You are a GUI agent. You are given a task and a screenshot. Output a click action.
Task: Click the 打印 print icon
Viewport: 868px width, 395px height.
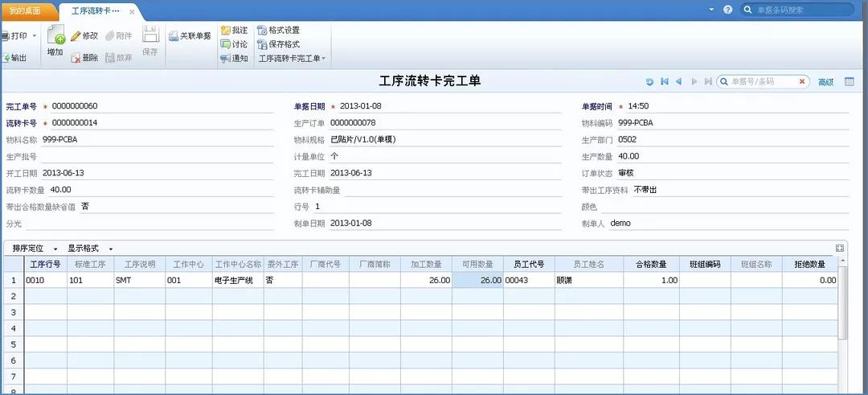coord(5,36)
